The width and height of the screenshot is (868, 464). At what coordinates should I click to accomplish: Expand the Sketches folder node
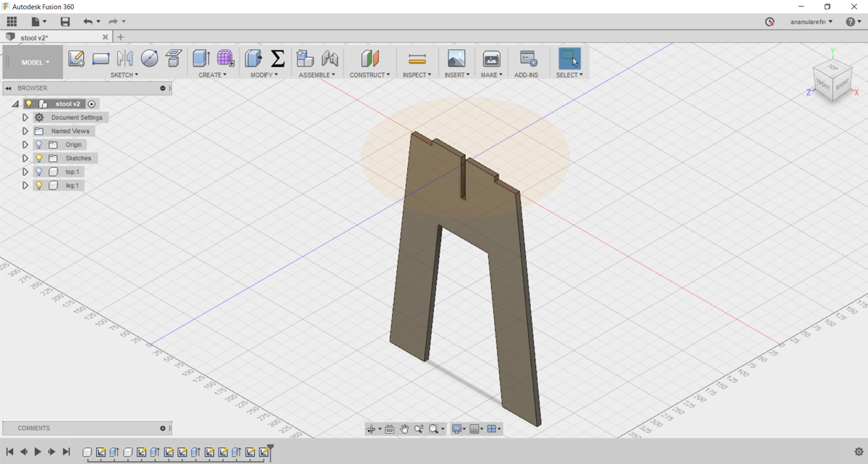[25, 158]
